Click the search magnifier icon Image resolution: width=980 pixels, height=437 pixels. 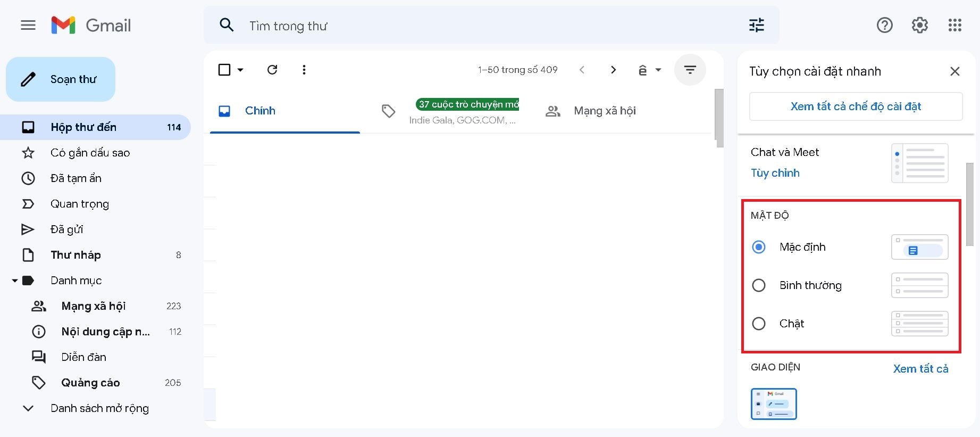[227, 25]
